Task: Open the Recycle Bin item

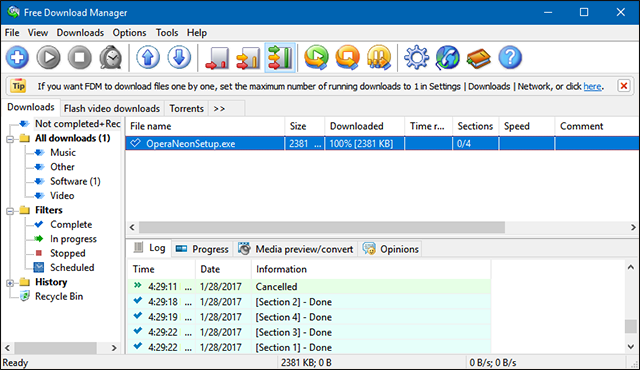Action: click(x=59, y=297)
